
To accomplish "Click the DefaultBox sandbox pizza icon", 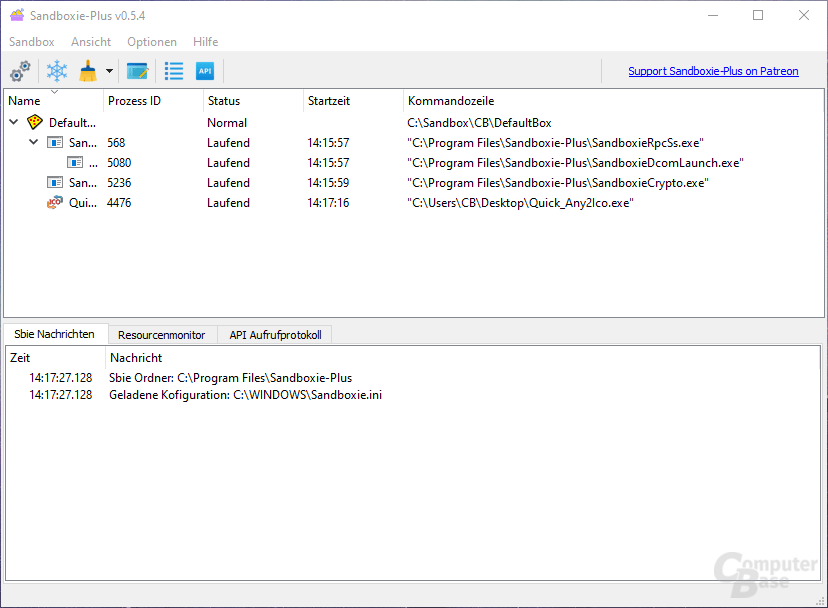I will (35, 123).
